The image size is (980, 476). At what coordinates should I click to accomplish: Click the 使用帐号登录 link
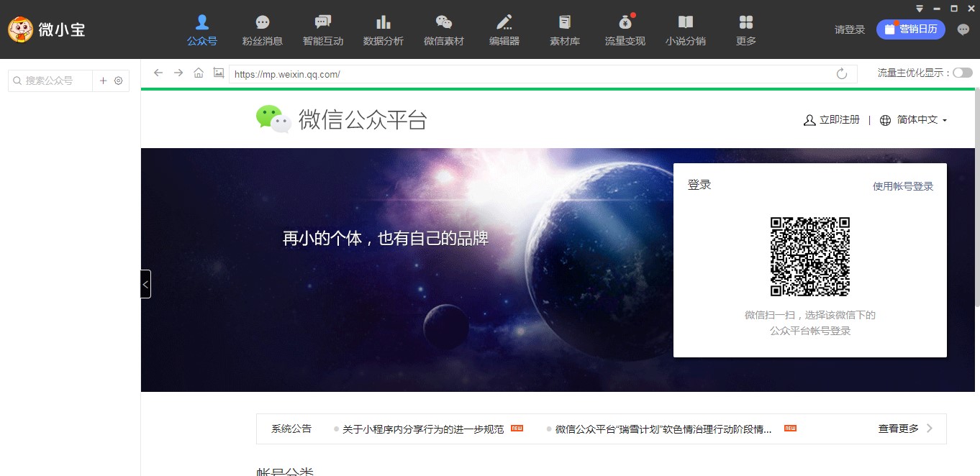(902, 186)
